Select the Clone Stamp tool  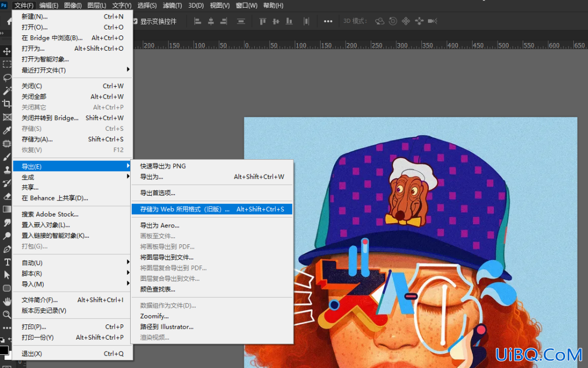click(x=7, y=170)
